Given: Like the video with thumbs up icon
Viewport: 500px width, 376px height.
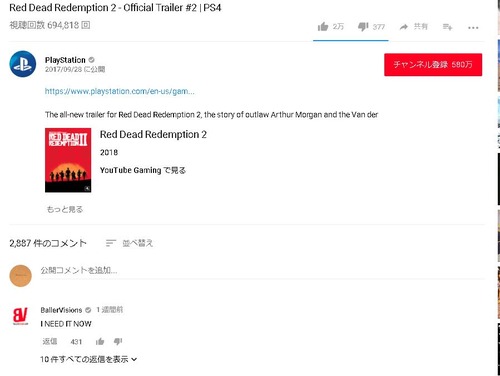Looking at the screenshot, I should point(323,27).
